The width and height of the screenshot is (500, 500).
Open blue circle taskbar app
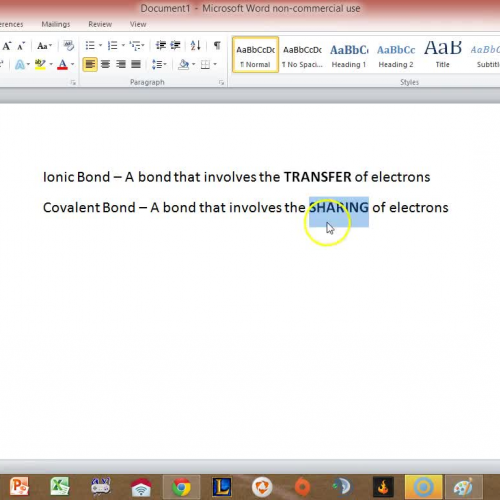pyautogui.click(x=423, y=487)
